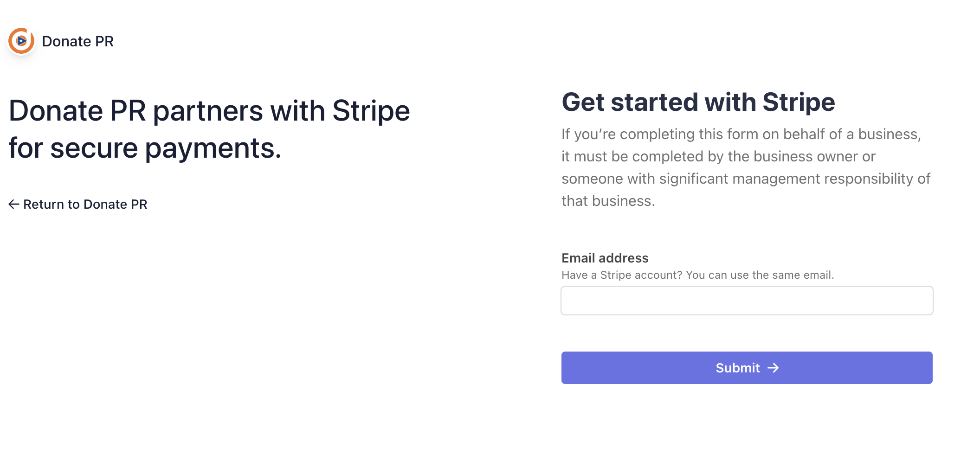Click the Donate PR circular logo icon
Image resolution: width=980 pixels, height=461 pixels.
tap(21, 41)
